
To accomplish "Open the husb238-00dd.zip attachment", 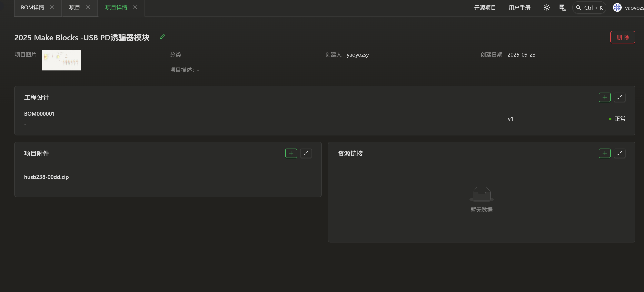I will pyautogui.click(x=46, y=177).
